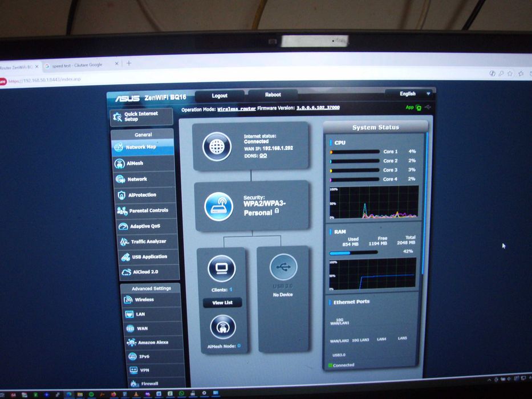Click the System Status panel scrollbar
This screenshot has height=399, width=532.
[425, 203]
